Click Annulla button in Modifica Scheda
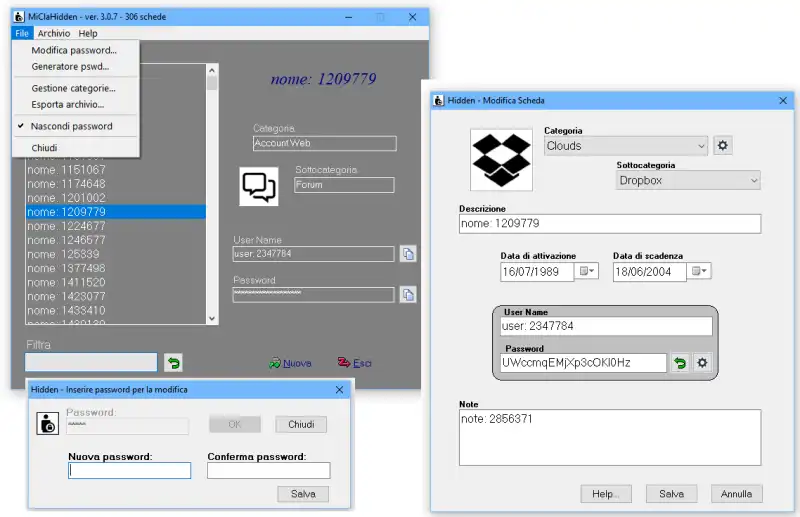The width and height of the screenshot is (800, 517). coord(736,494)
